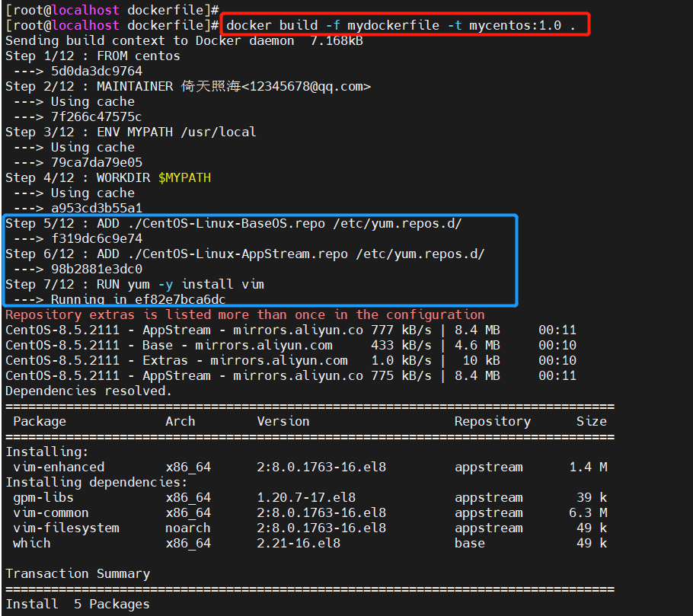Screen dimensions: 693x616
Task: Click the 'vim-common' package name
Action: pyautogui.click(x=51, y=513)
